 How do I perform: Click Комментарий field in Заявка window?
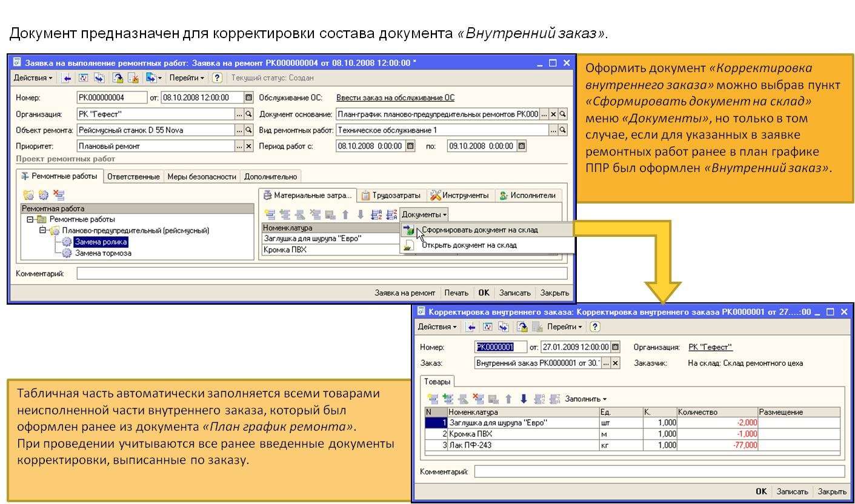(322, 274)
